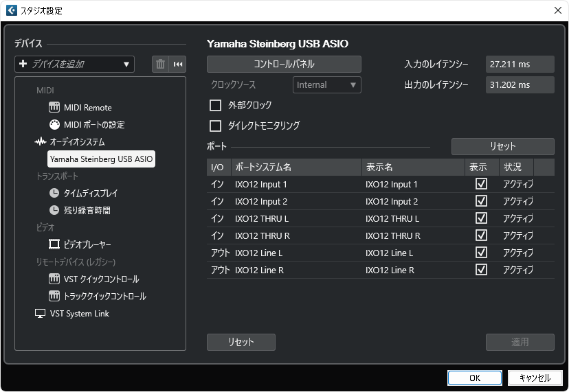
Task: Enable the 外部クロック checkbox
Action: click(216, 105)
